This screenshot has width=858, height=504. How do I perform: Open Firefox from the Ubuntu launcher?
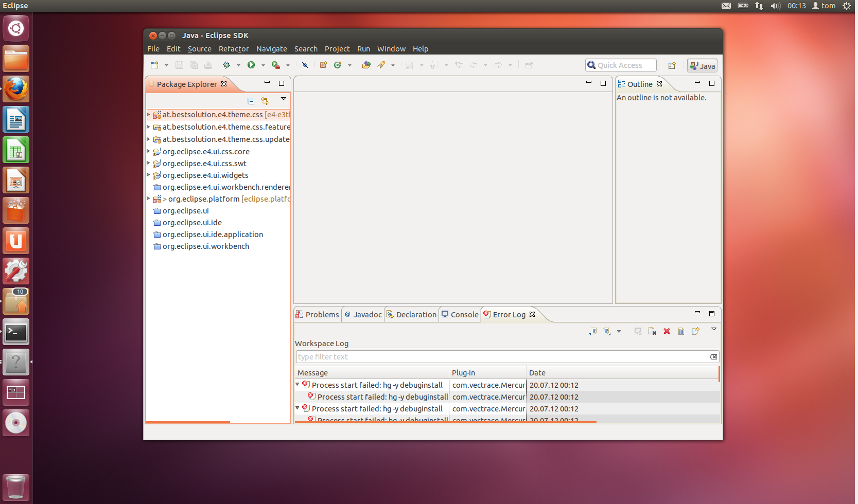[16, 89]
